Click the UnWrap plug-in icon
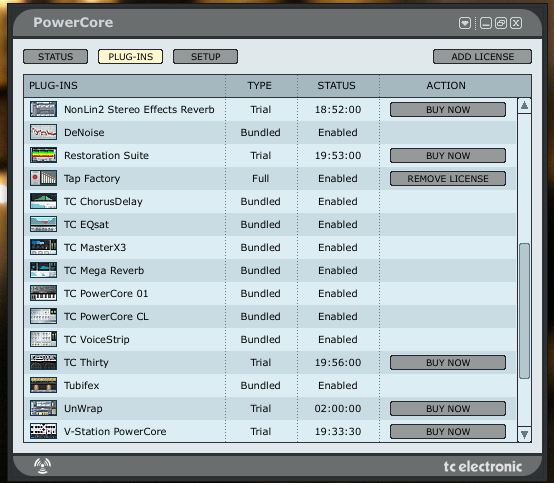Image resolution: width=554 pixels, height=483 pixels. [43, 408]
